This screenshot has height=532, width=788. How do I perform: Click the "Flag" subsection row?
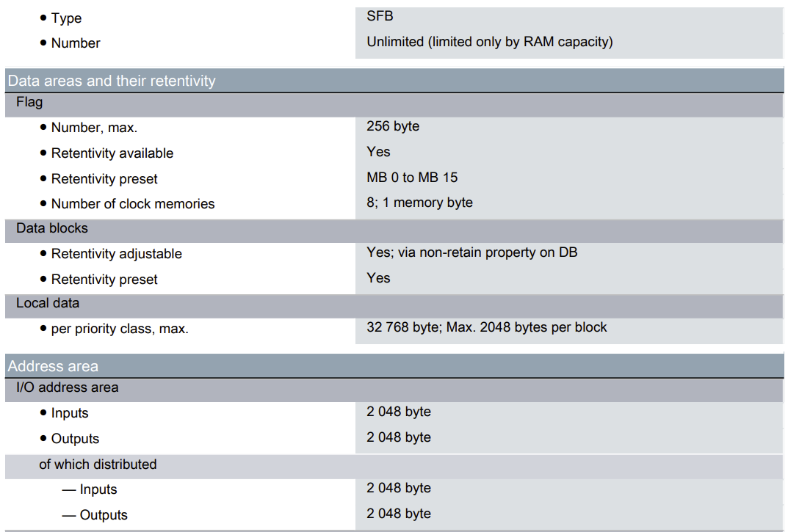[29, 103]
